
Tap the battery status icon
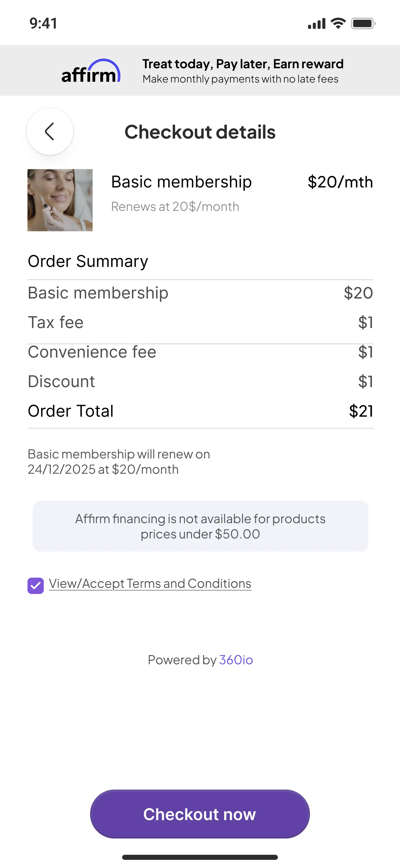point(363,23)
